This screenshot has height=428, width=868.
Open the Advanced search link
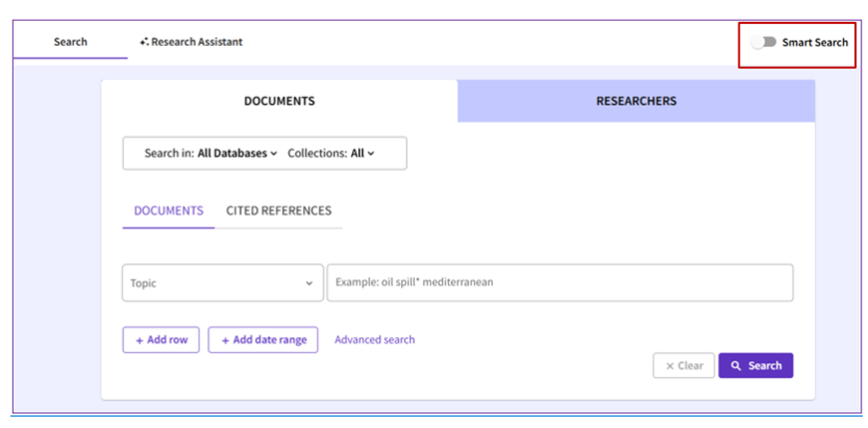pyautogui.click(x=374, y=340)
